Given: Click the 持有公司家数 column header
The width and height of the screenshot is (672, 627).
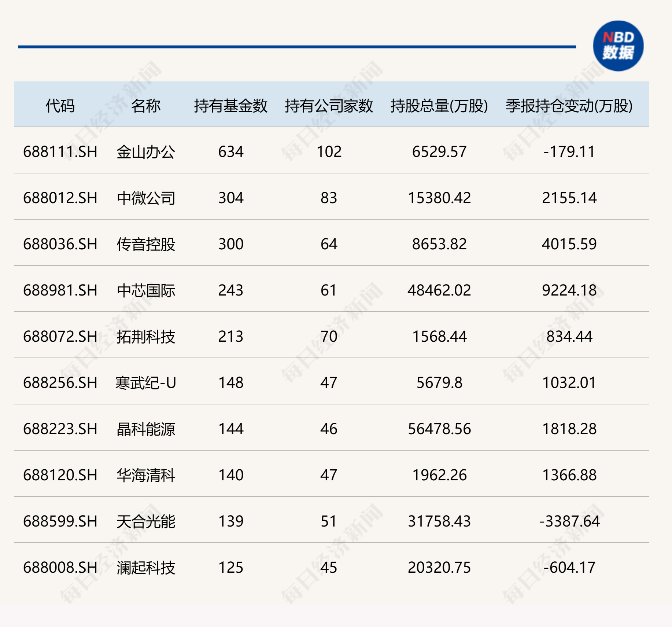Looking at the screenshot, I should coord(329,106).
